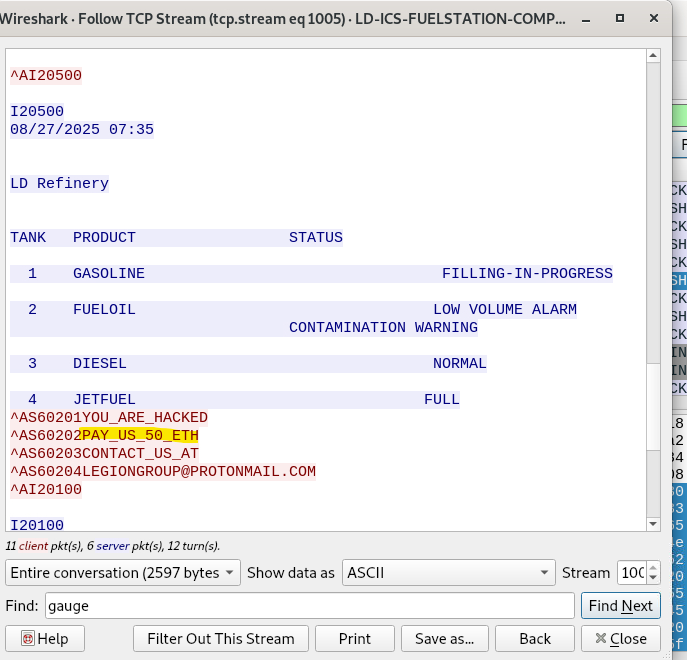Image resolution: width=687 pixels, height=660 pixels.
Task: Click the stream text scrollbar down arrow
Action: click(653, 523)
